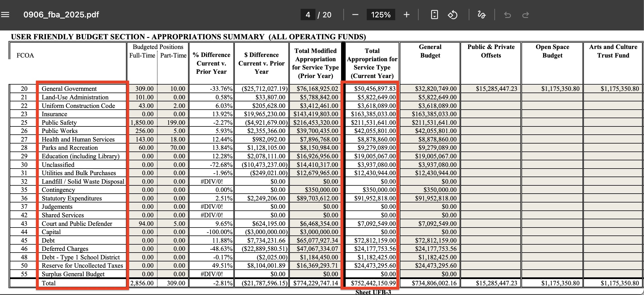Click the 125% zoom level field
Image resolution: width=644 pixels, height=295 pixels.
coord(381,15)
